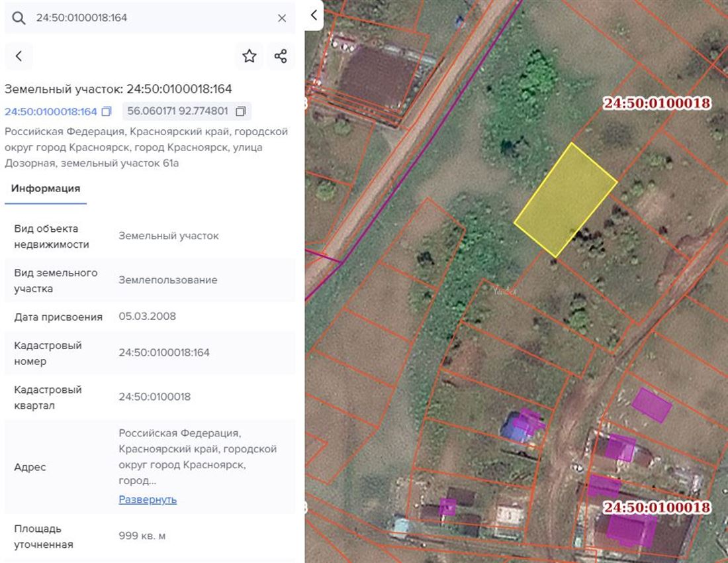The height and width of the screenshot is (563, 728).
Task: Open the blue 24:50:0100018:164 link
Action: click(51, 111)
